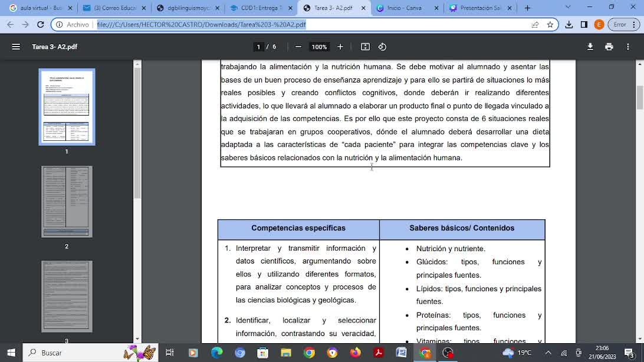Zoom out with the minus button
The height and width of the screenshot is (362, 644).
tap(298, 47)
